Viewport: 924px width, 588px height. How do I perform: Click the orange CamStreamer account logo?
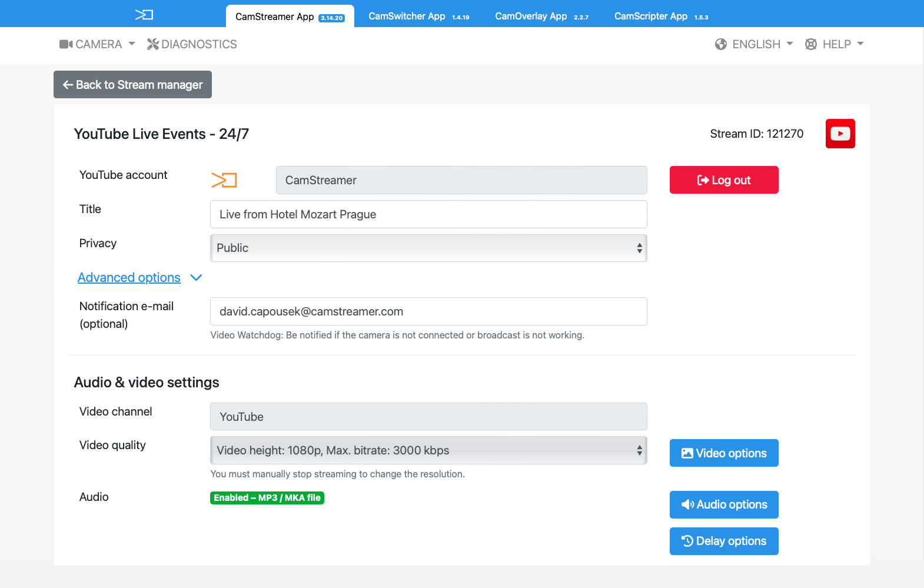[x=224, y=180]
